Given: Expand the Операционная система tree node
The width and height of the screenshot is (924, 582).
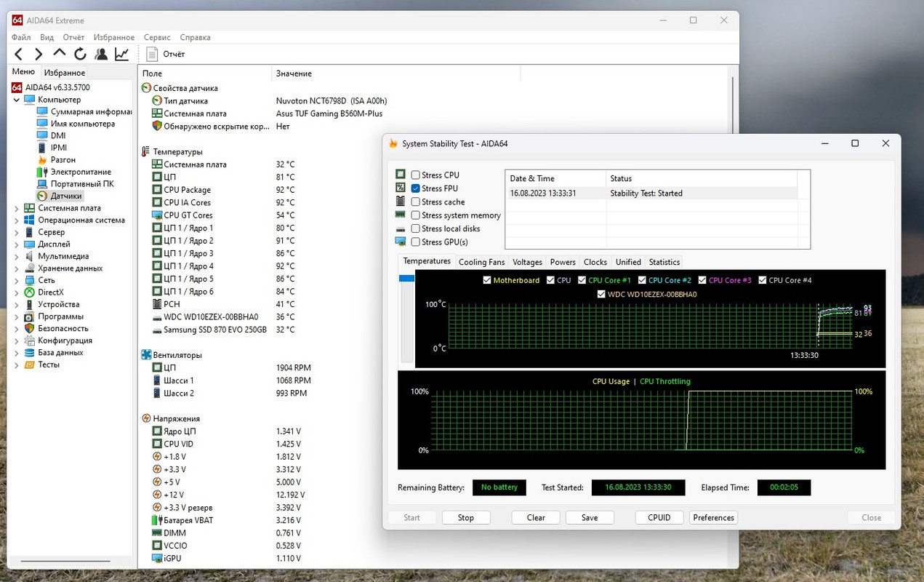Looking at the screenshot, I should pos(17,220).
